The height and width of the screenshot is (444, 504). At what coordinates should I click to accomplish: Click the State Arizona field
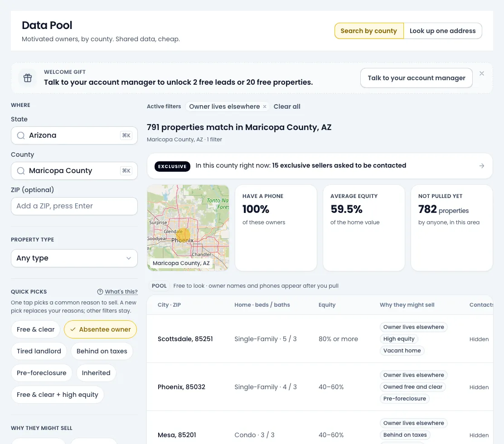tap(74, 135)
